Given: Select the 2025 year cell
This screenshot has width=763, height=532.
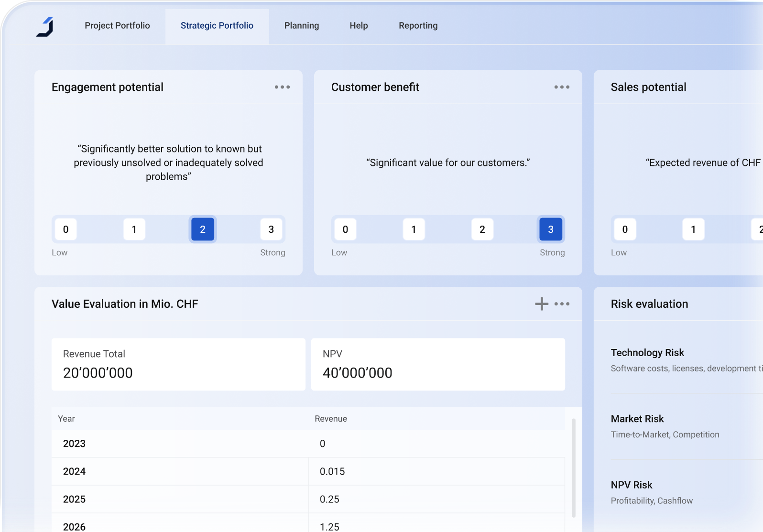Looking at the screenshot, I should coord(180,499).
